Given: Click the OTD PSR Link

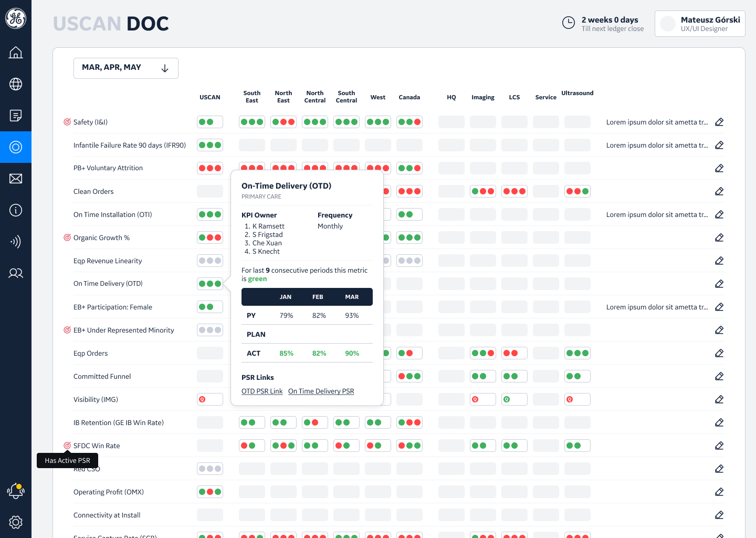Looking at the screenshot, I should pyautogui.click(x=262, y=391).
